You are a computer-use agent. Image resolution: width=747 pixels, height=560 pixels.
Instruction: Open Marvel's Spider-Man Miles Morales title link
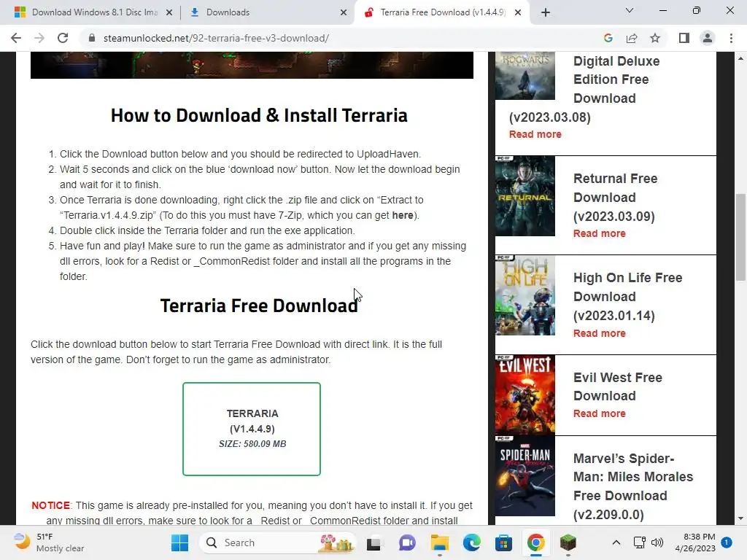633,486
